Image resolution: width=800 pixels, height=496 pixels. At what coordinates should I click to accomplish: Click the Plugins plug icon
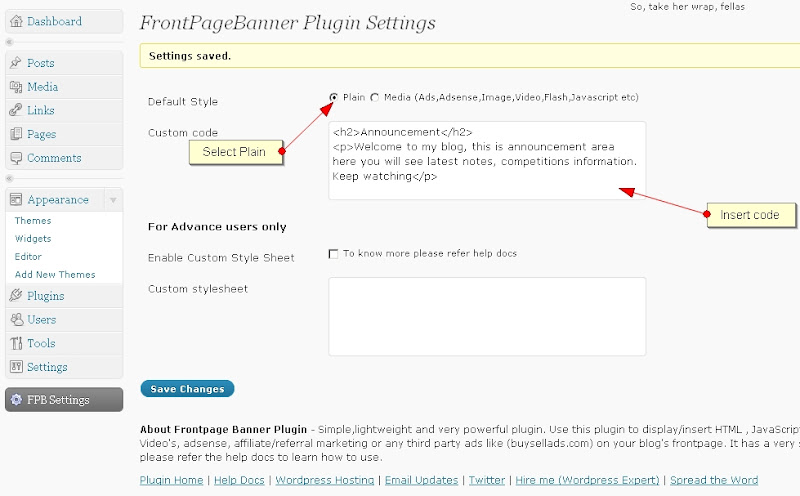[16, 295]
